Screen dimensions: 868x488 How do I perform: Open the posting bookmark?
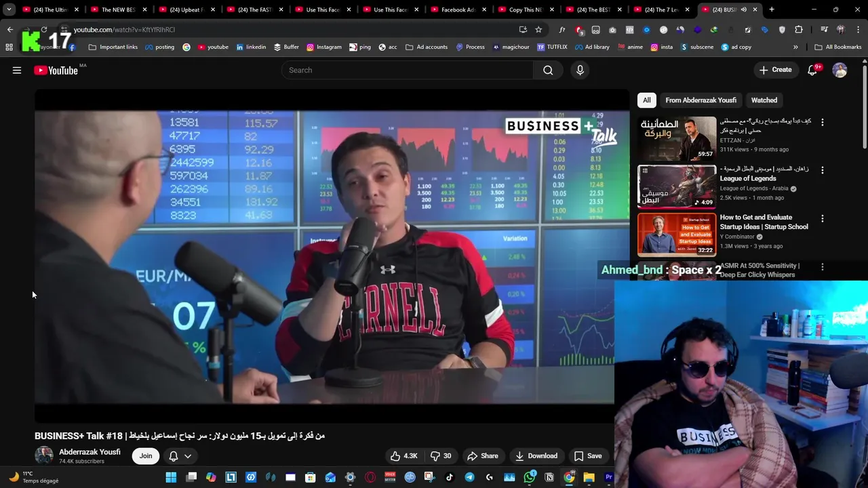[x=159, y=47]
